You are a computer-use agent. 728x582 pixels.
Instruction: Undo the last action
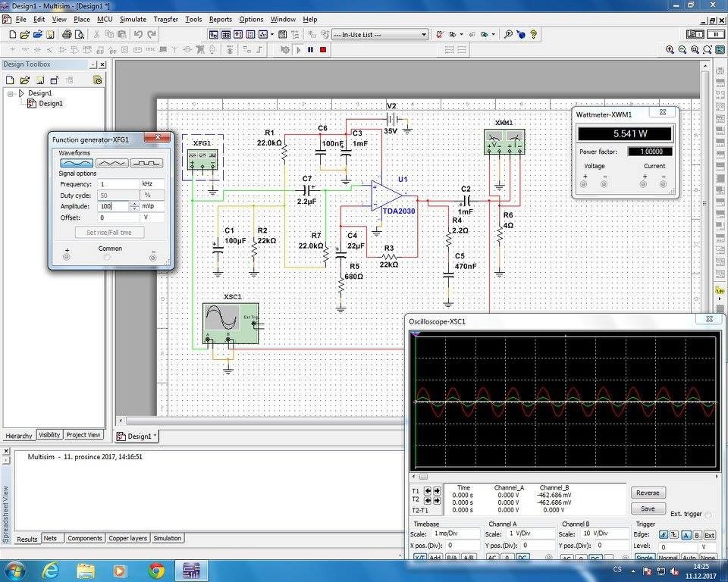(x=138, y=34)
